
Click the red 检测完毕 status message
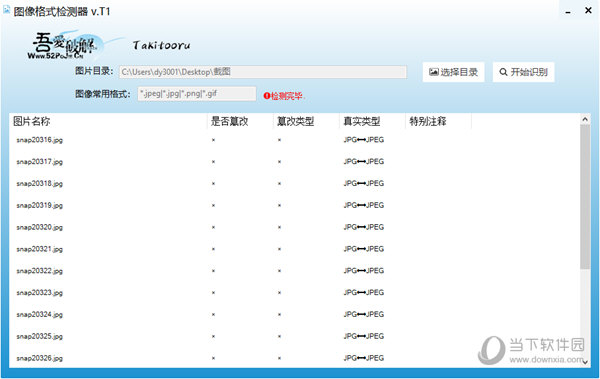click(x=283, y=96)
